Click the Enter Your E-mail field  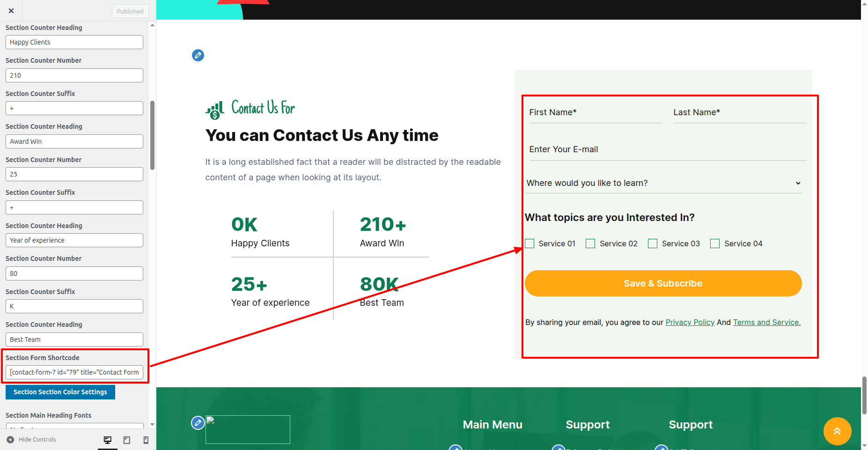click(667, 149)
